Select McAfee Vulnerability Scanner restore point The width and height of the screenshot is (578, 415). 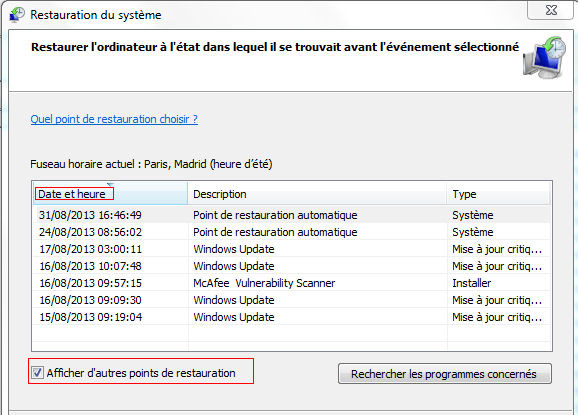click(292, 283)
